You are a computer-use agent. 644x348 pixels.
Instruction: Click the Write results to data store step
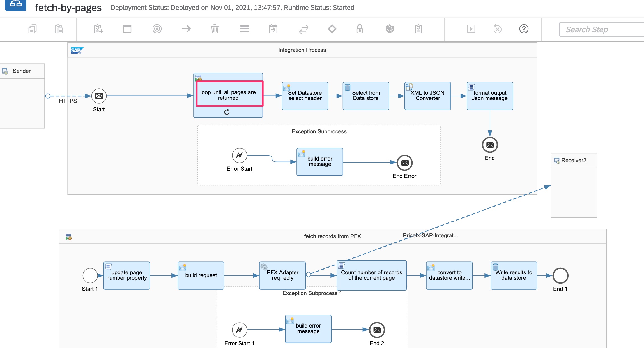coord(513,275)
